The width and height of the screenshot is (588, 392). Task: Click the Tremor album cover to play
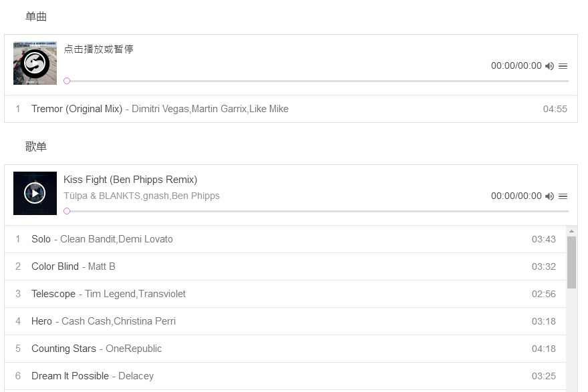tap(35, 63)
